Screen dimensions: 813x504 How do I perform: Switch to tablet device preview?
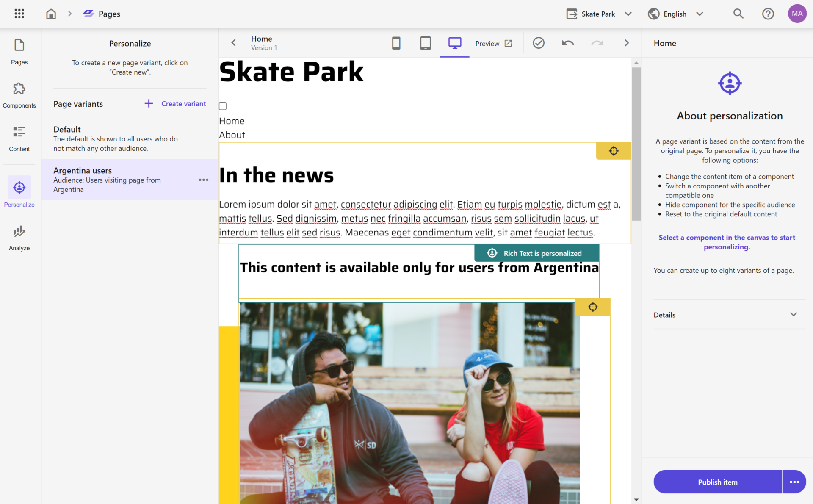[425, 43]
